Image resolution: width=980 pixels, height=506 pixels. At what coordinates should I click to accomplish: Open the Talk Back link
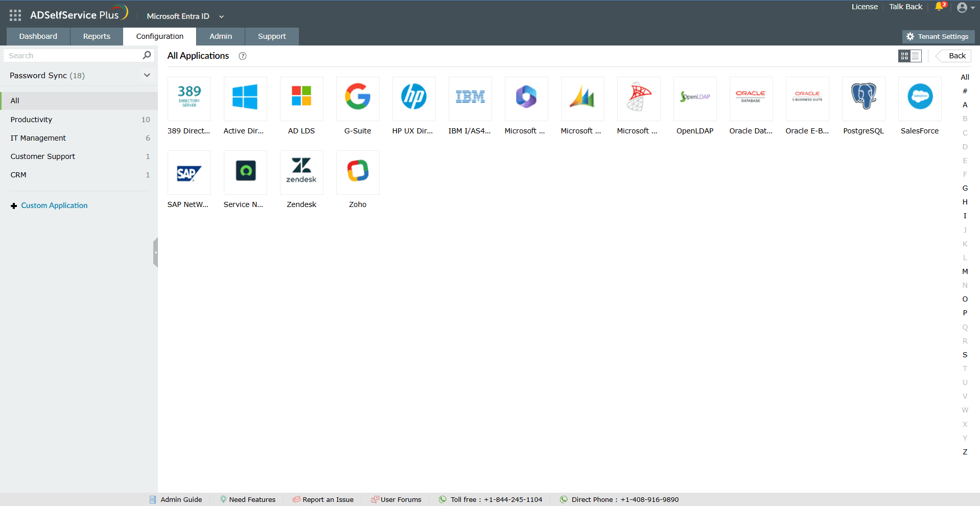(x=905, y=7)
